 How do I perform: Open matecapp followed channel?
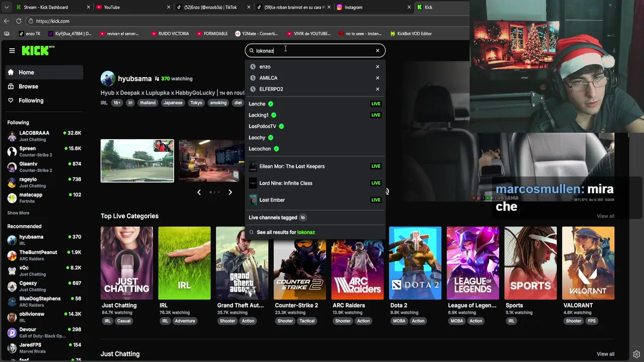pos(44,198)
